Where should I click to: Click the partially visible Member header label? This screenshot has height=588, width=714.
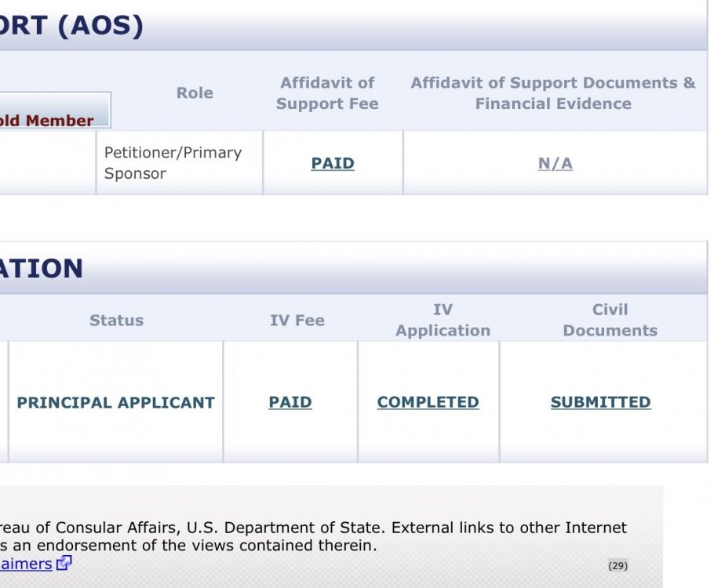[x=47, y=120]
